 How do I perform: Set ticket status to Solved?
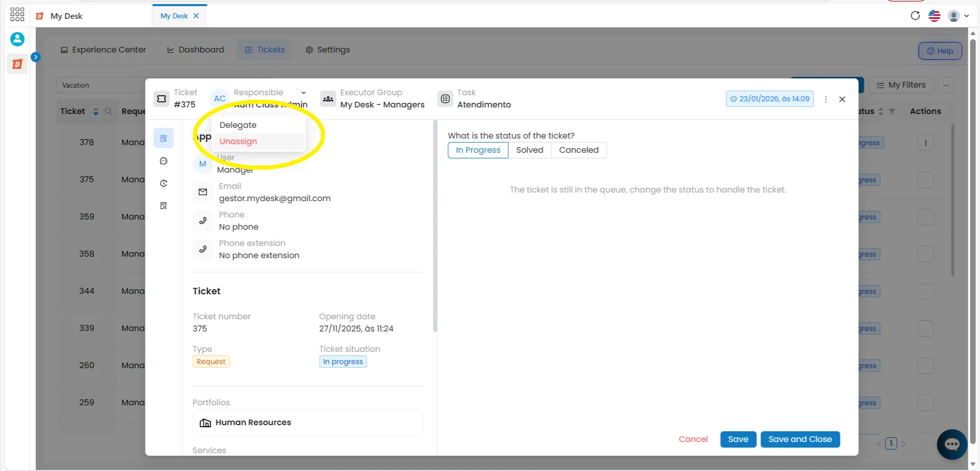pyautogui.click(x=530, y=150)
